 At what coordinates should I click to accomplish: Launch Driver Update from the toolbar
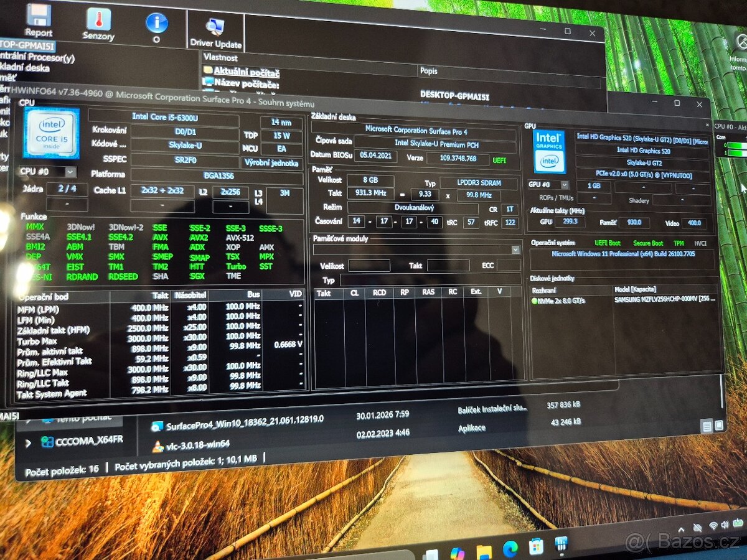click(x=215, y=32)
